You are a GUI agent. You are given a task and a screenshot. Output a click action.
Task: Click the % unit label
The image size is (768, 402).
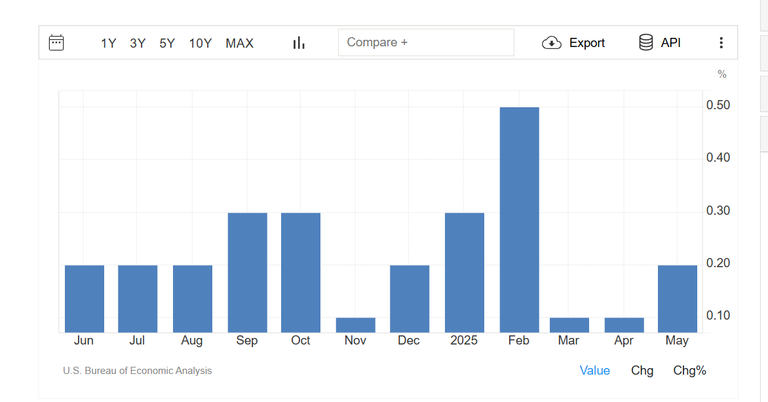(722, 74)
